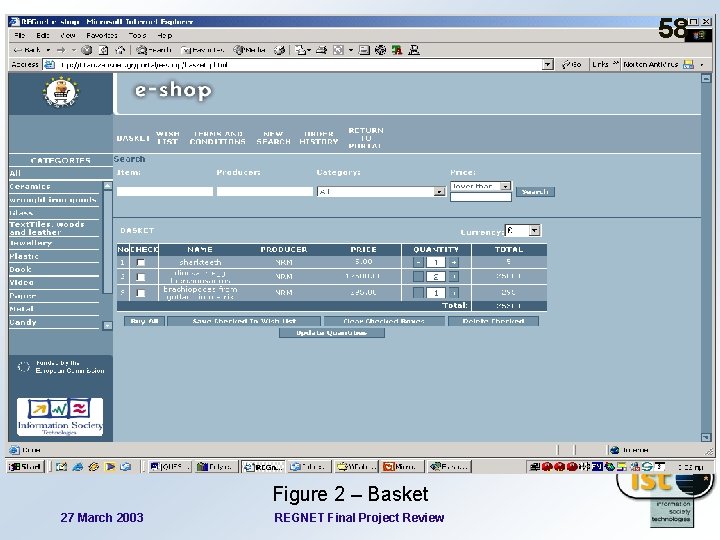
Task: Open the New Search navigation link
Action: coord(273,138)
